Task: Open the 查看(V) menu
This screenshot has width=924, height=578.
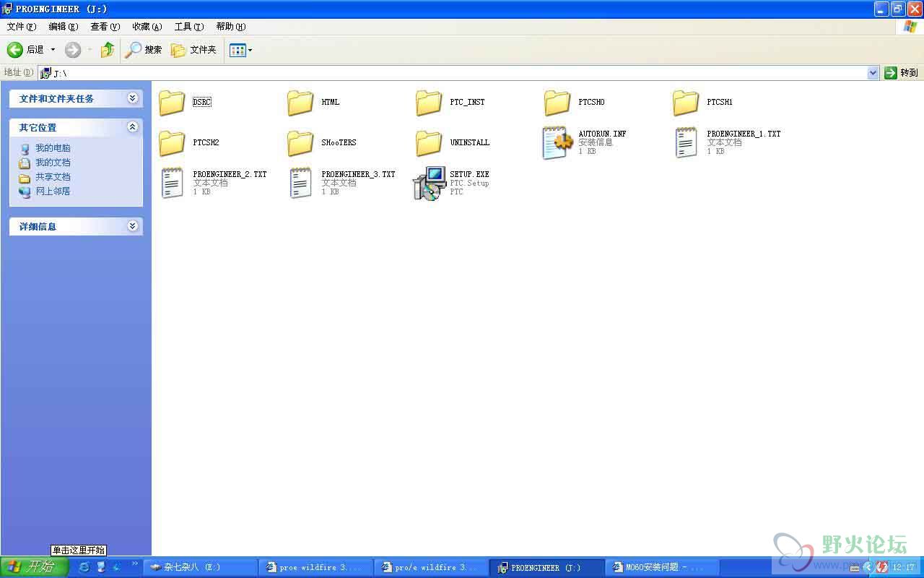Action: 105,27
